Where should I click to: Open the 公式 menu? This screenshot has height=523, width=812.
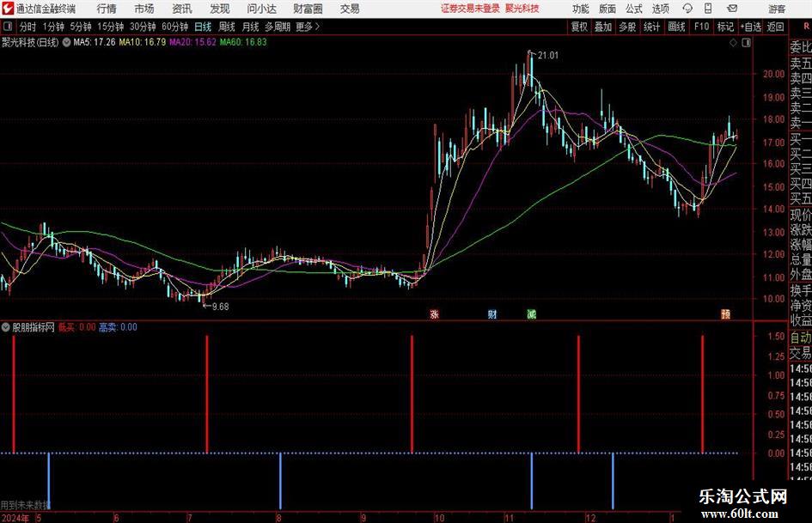point(634,9)
